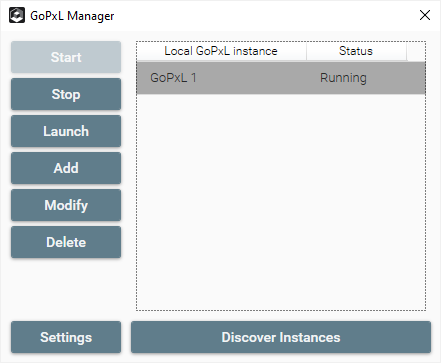Click the GoPxL Manager title text
Viewport: 441px width, 363px height.
72,16
